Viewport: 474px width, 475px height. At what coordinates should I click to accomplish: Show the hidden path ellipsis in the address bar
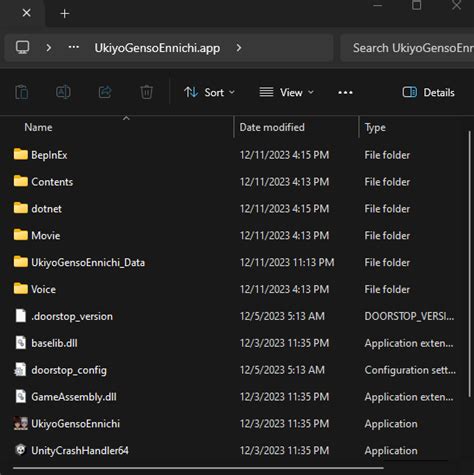[74, 47]
